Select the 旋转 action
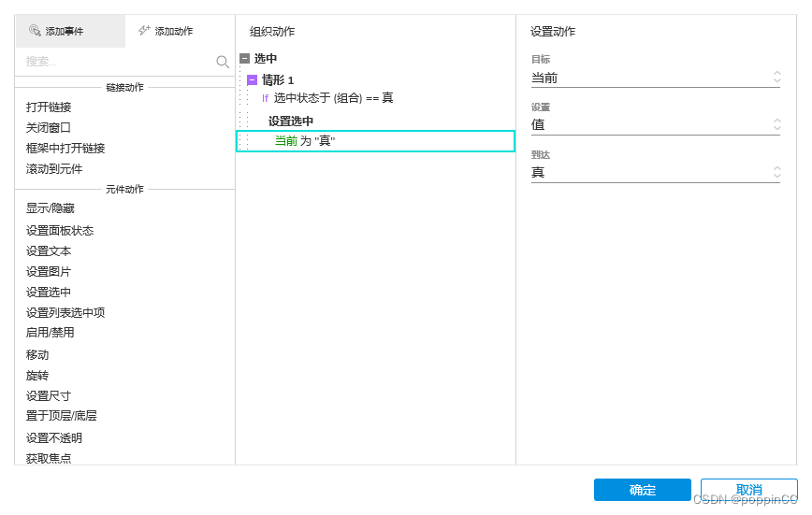 pos(37,375)
